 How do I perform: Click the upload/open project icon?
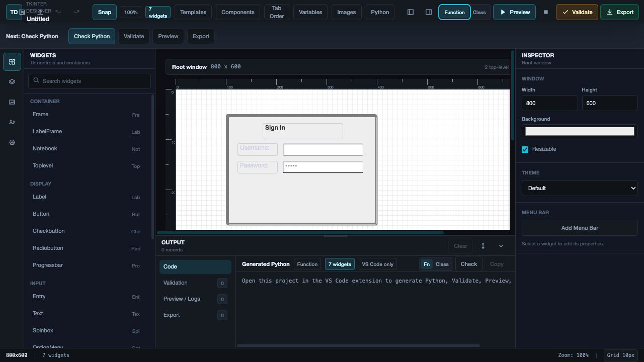pyautogui.click(x=40, y=12)
